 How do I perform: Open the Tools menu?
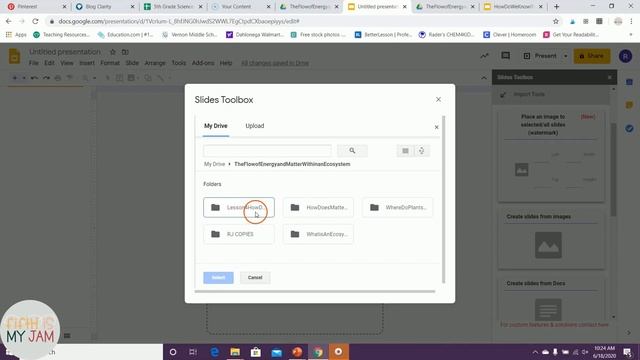178,63
